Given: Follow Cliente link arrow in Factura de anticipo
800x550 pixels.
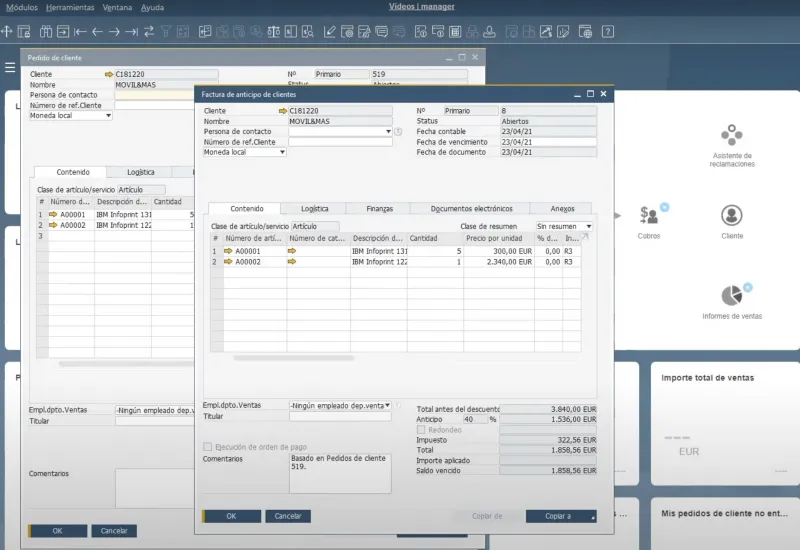Looking at the screenshot, I should pos(283,111).
